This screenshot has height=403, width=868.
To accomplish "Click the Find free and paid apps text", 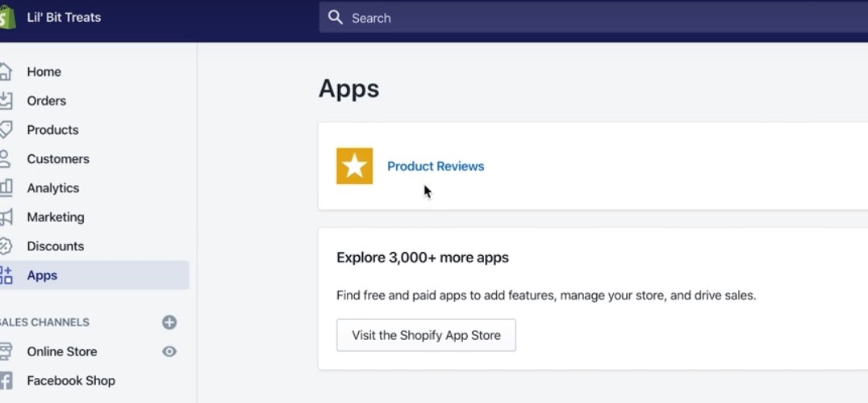I will coord(546,296).
